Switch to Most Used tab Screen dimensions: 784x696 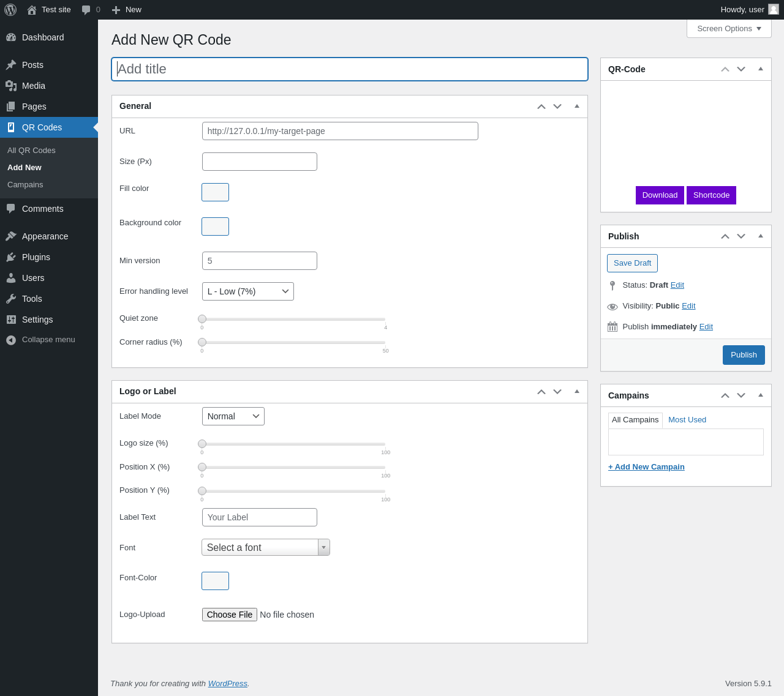coord(687,420)
